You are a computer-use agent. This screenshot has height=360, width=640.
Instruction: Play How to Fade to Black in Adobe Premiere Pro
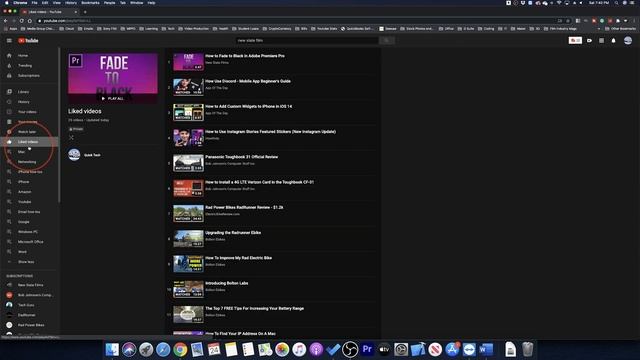click(245, 56)
